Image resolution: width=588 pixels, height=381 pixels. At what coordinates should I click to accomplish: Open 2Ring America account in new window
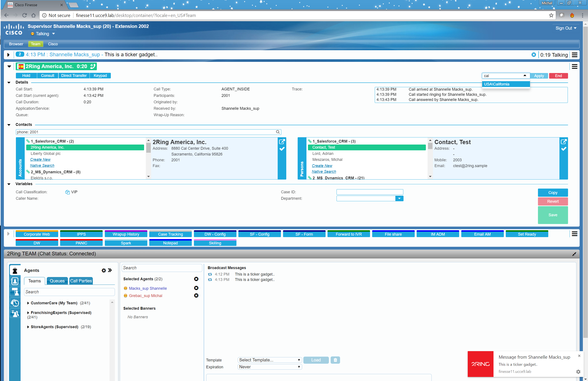282,142
